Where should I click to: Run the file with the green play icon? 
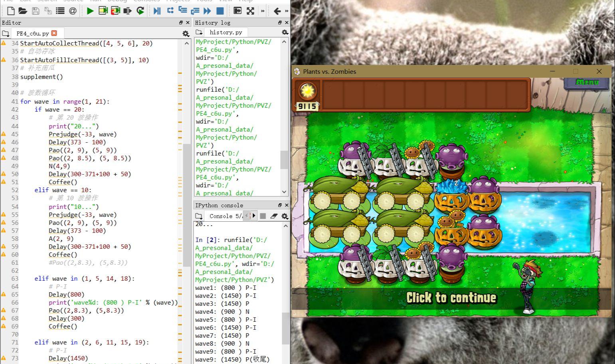90,11
